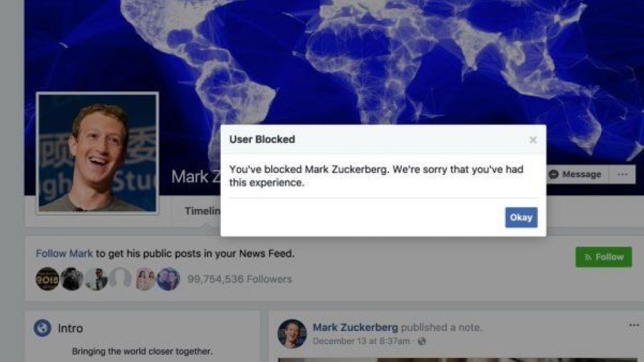The height and width of the screenshot is (362, 644).
Task: Click the Intro globe icon
Action: click(x=42, y=328)
